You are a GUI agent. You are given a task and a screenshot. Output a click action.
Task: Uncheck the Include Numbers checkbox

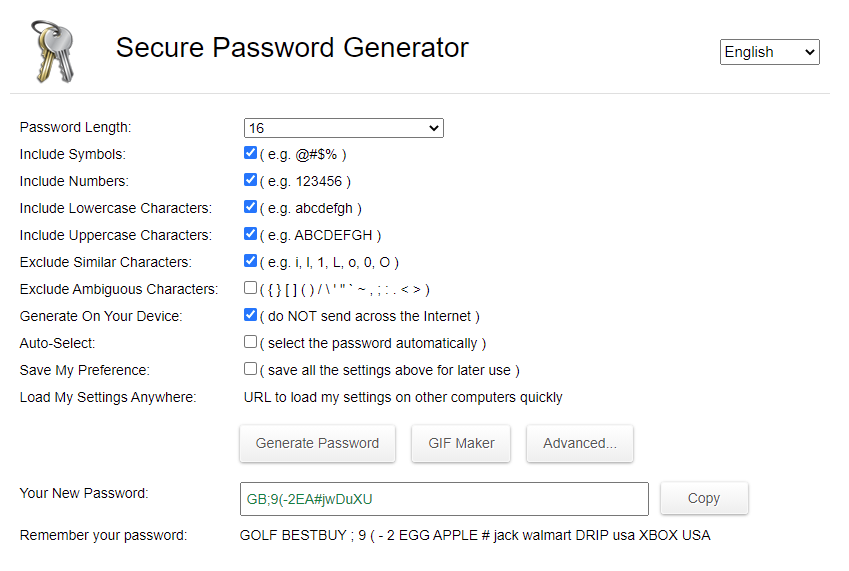click(250, 180)
